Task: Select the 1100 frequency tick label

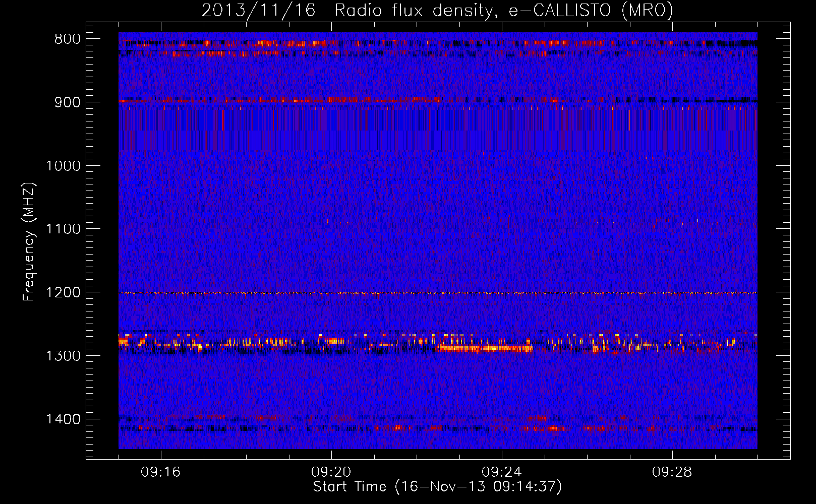Action: 63,229
